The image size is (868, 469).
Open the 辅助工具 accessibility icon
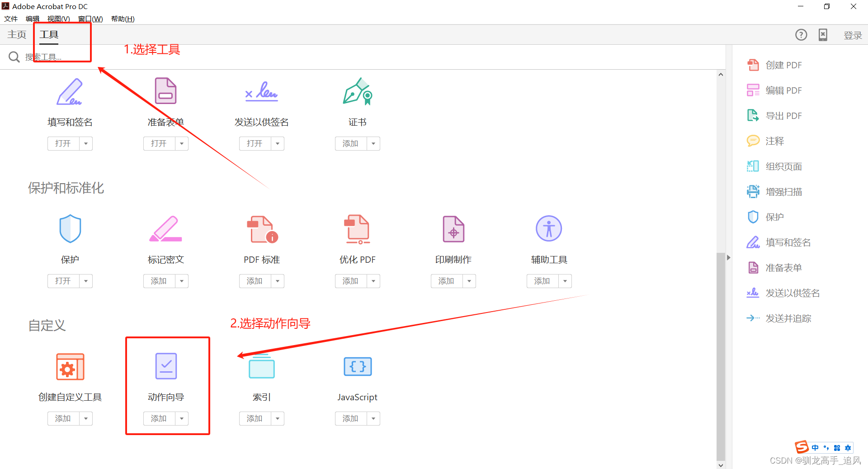tap(549, 228)
